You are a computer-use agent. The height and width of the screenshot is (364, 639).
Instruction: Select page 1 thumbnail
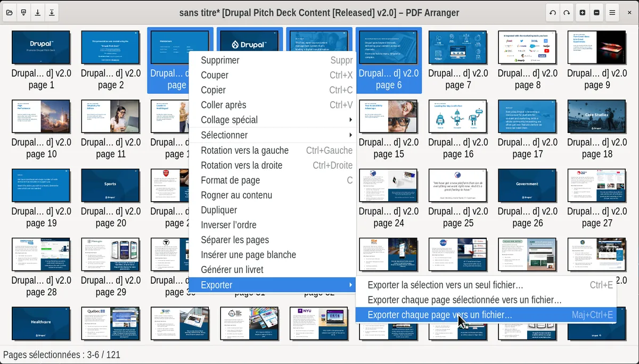point(41,47)
